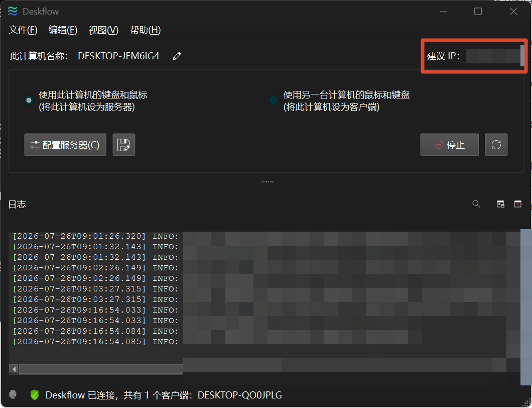The width and height of the screenshot is (532, 408).
Task: Select use this computer's keyboard and mouse (server)
Action: click(x=86, y=100)
